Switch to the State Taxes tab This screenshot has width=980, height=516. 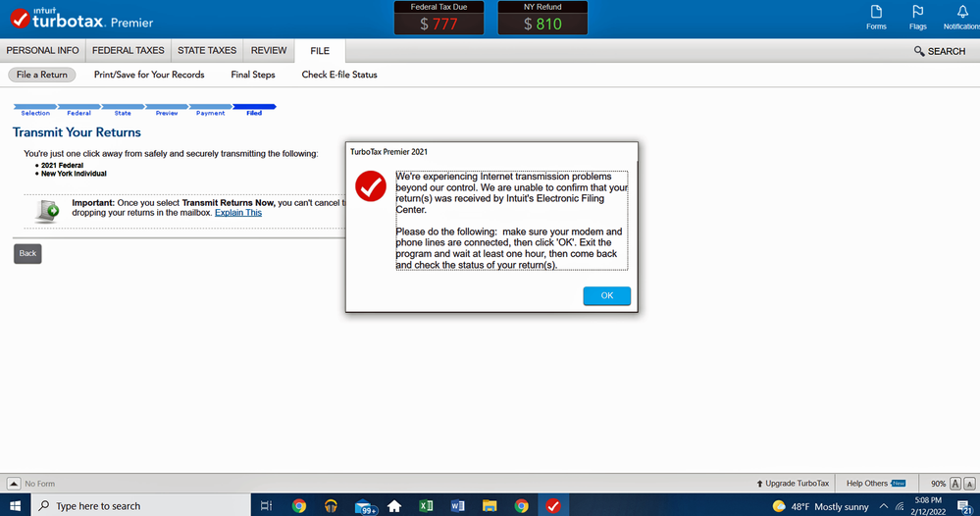pos(207,51)
